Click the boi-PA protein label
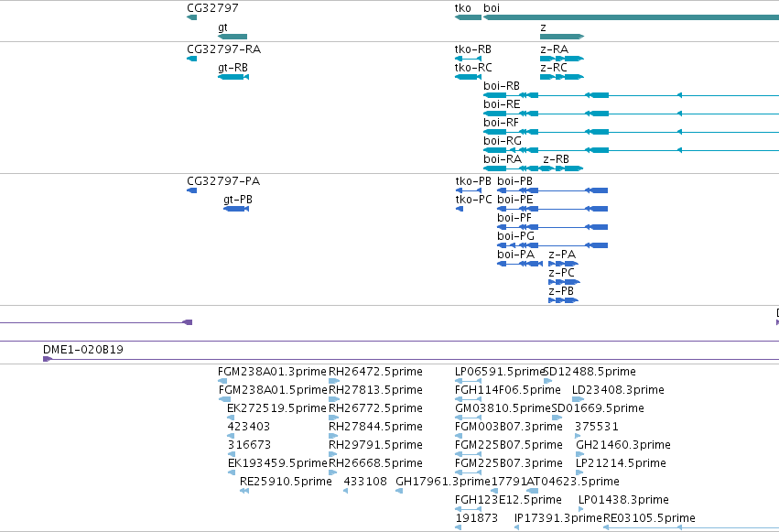 pyautogui.click(x=515, y=255)
